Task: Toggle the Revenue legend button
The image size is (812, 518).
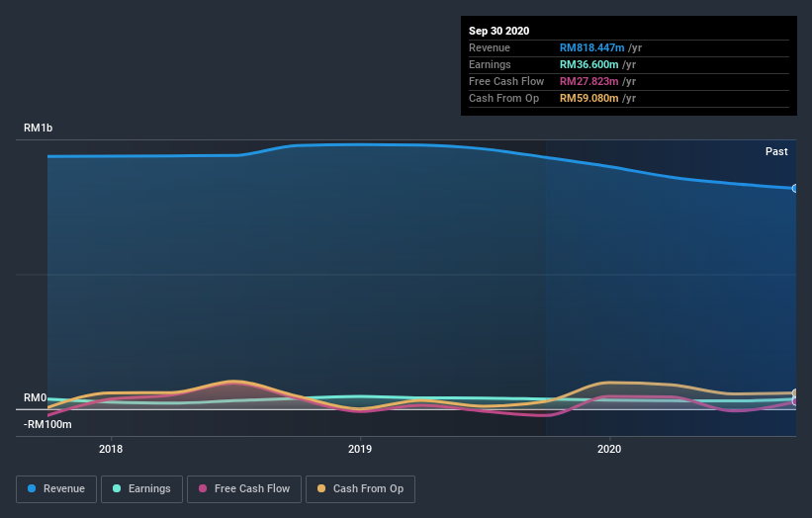Action: pos(56,489)
